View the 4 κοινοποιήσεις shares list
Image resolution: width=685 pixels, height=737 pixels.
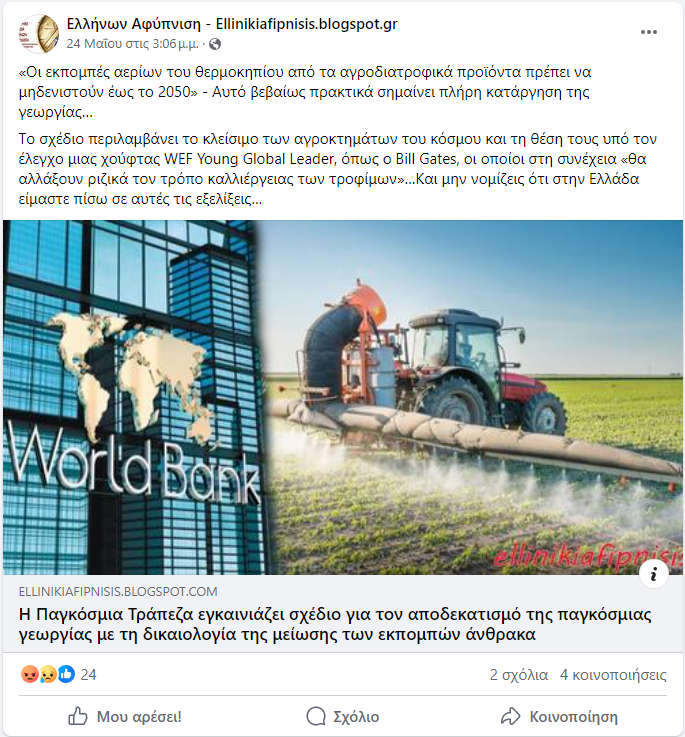(x=613, y=675)
